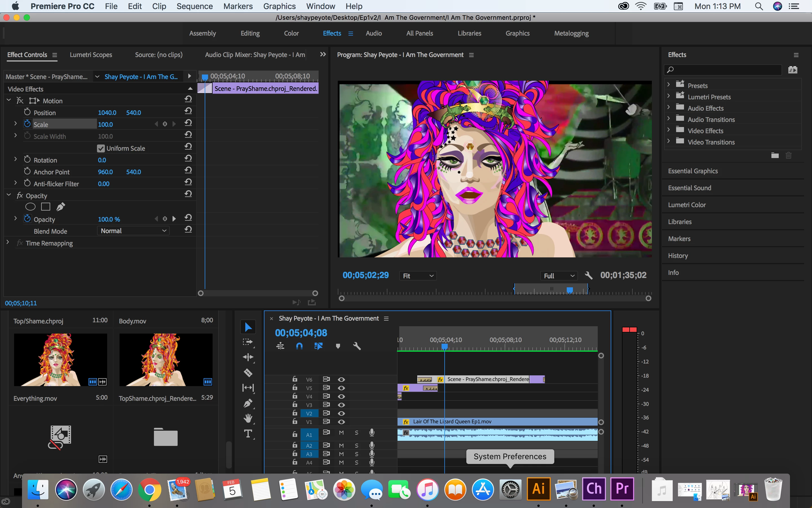Click the Position X value 1040.0

(x=107, y=113)
